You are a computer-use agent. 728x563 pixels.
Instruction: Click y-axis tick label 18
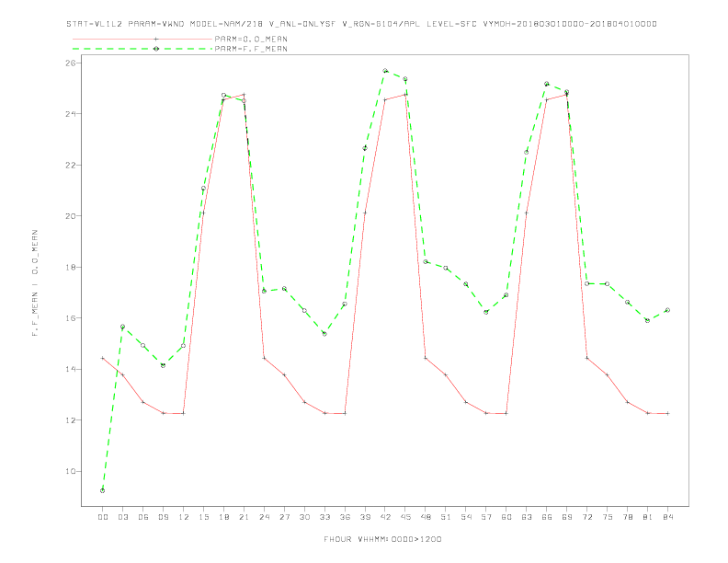click(x=71, y=267)
